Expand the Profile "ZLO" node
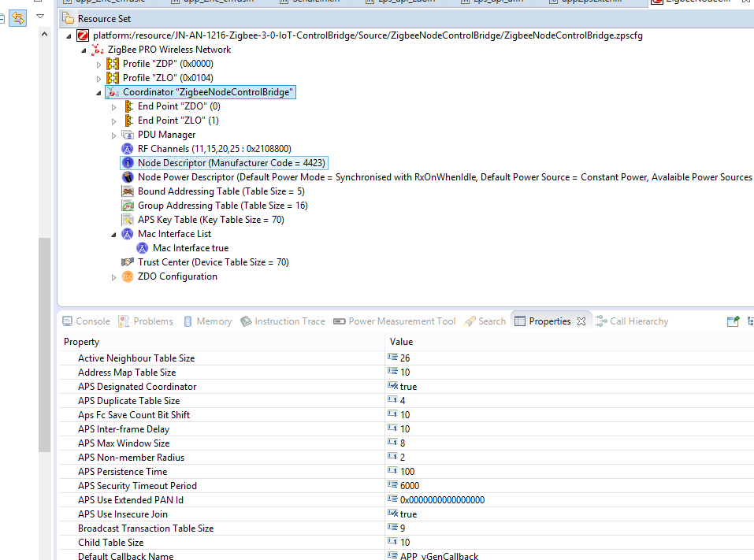The width and height of the screenshot is (754, 560). click(x=98, y=78)
